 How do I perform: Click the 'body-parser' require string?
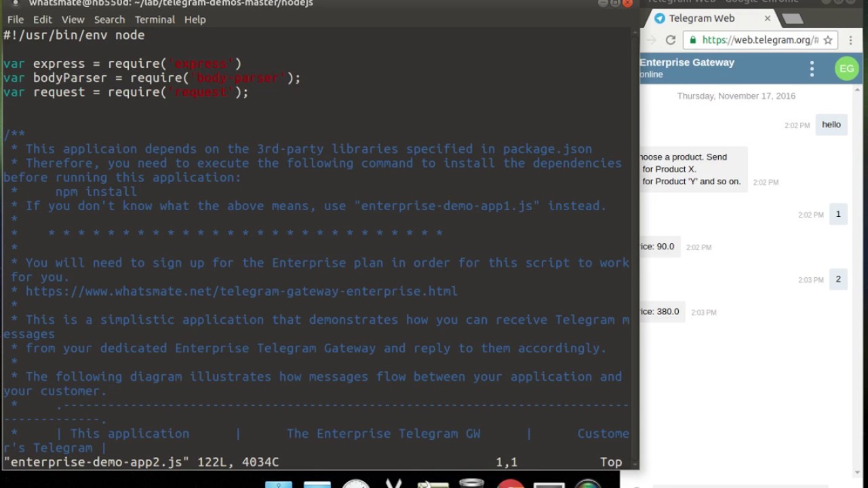[x=238, y=78]
